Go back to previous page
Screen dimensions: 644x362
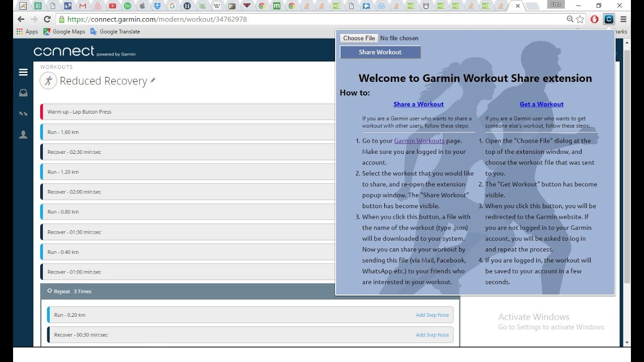pos(21,19)
